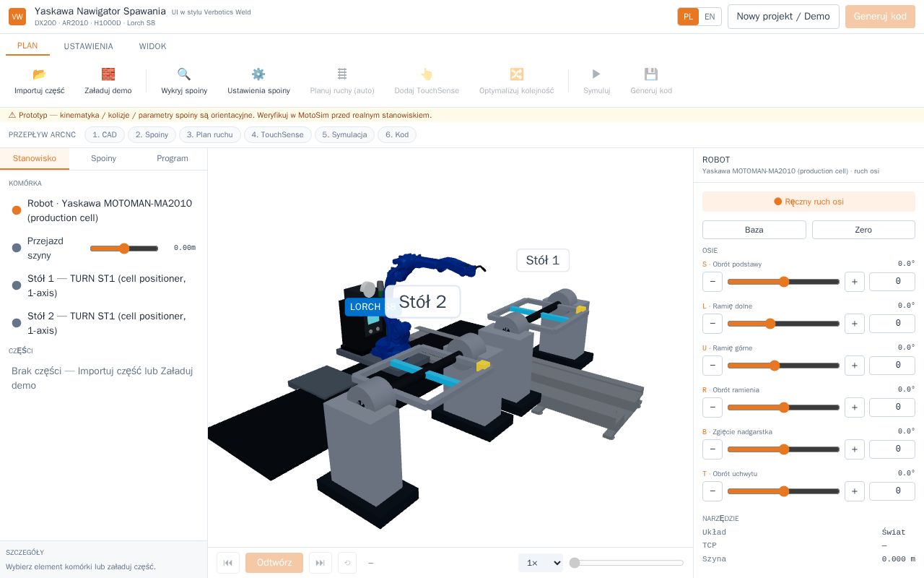Select workflow step 6. Kod
The width and height of the screenshot is (924, 578).
tap(397, 135)
